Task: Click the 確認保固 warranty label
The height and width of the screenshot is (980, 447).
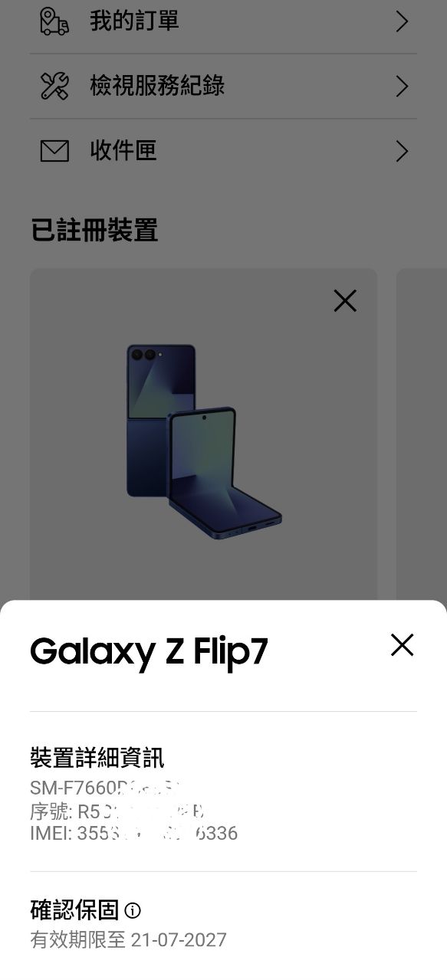Action: pyautogui.click(x=74, y=910)
